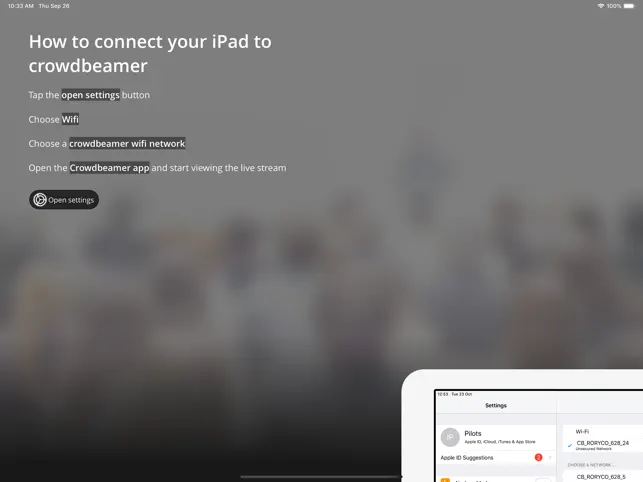Click the 100% battery percentage text
Screen dimensions: 643x482
click(614, 6)
